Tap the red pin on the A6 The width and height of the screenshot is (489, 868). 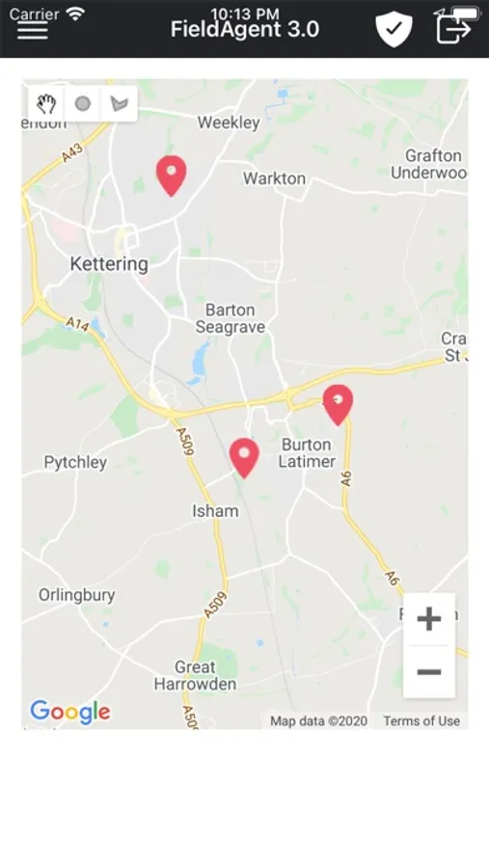point(338,405)
